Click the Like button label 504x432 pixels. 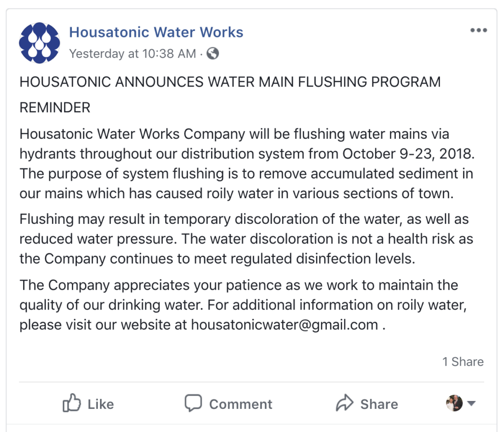tap(100, 404)
